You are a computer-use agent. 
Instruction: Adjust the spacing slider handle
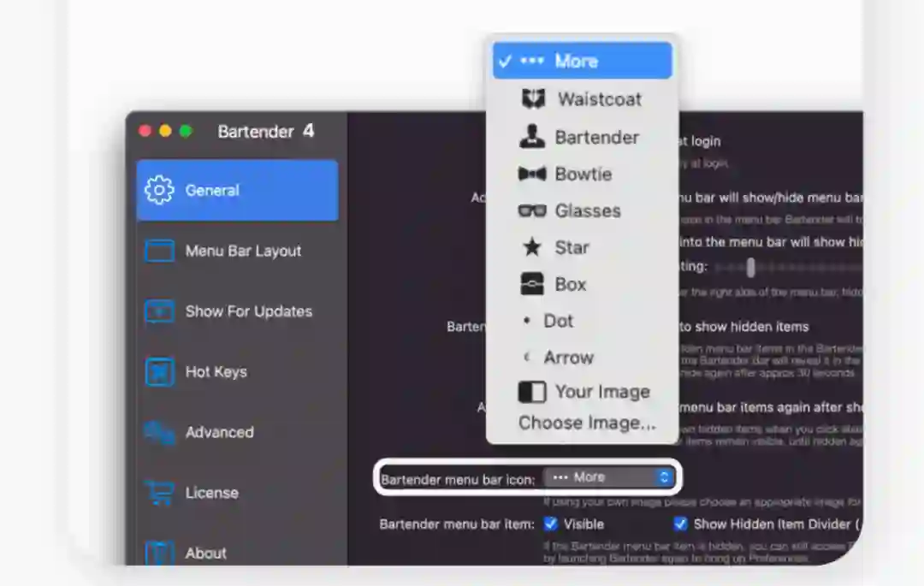[x=750, y=268]
